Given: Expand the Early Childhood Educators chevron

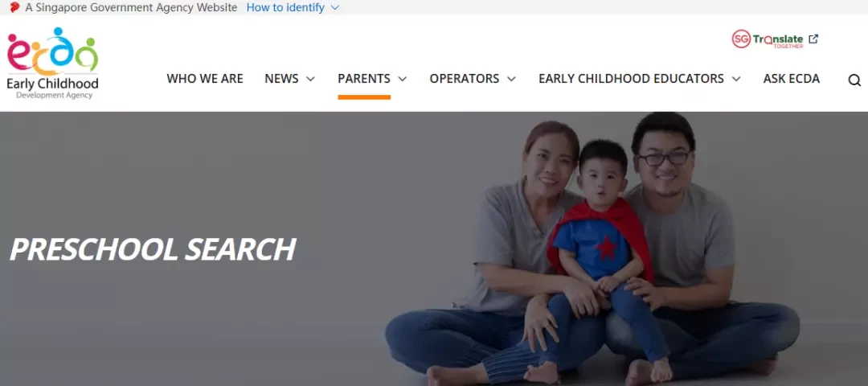Looking at the screenshot, I should [x=736, y=79].
